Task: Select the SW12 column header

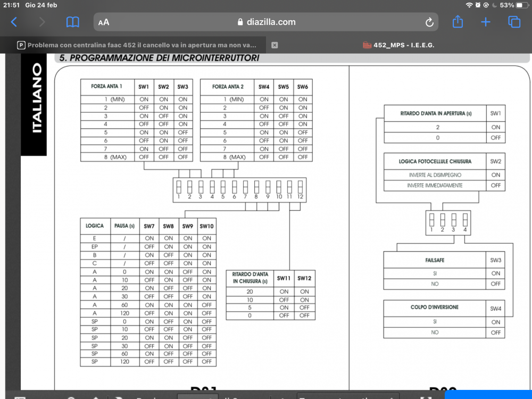Action: (304, 278)
